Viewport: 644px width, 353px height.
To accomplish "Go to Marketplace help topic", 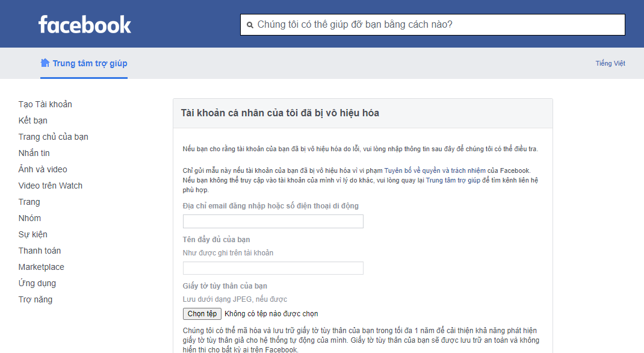I will [42, 267].
